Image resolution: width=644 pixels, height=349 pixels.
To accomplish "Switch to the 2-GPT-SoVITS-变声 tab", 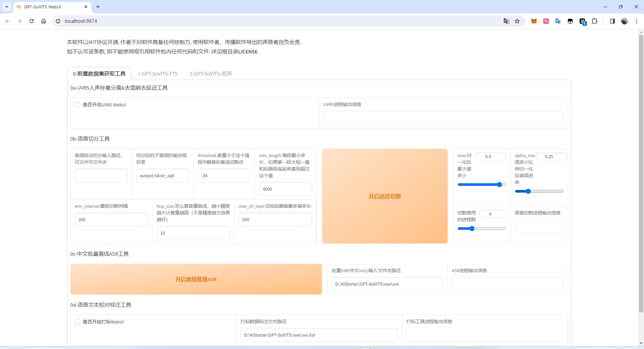I will 211,74.
